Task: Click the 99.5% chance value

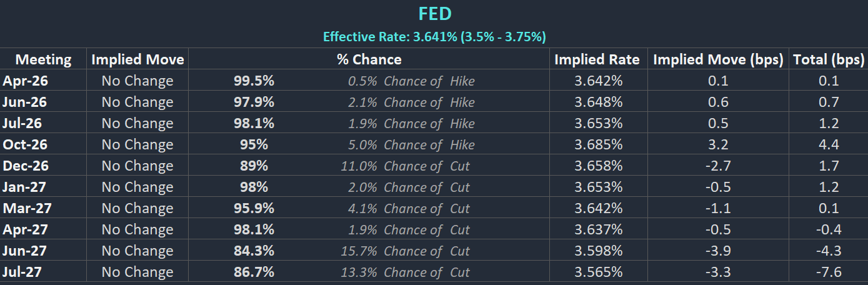Action: click(x=254, y=81)
